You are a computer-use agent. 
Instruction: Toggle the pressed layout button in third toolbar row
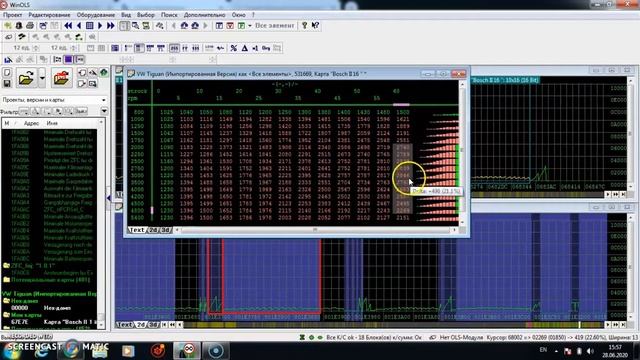pyautogui.click(x=139, y=48)
